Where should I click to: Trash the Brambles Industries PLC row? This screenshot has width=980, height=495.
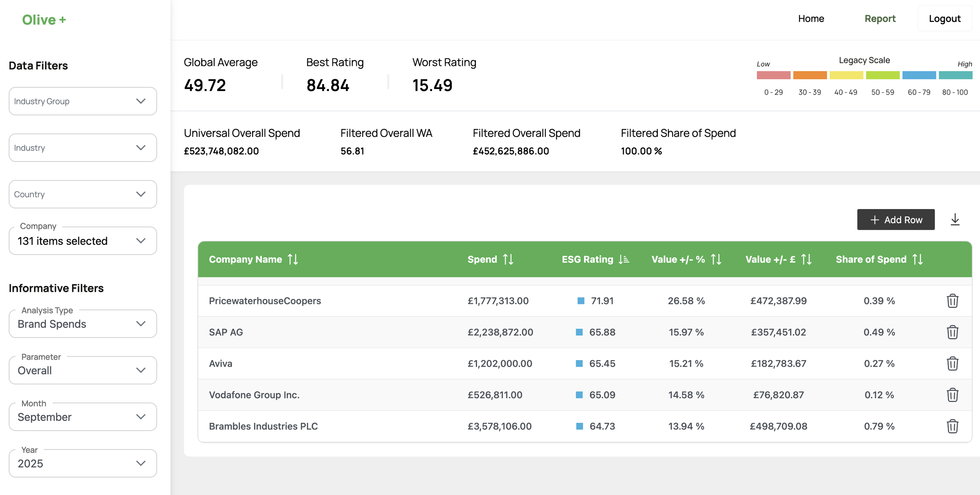pyautogui.click(x=952, y=426)
